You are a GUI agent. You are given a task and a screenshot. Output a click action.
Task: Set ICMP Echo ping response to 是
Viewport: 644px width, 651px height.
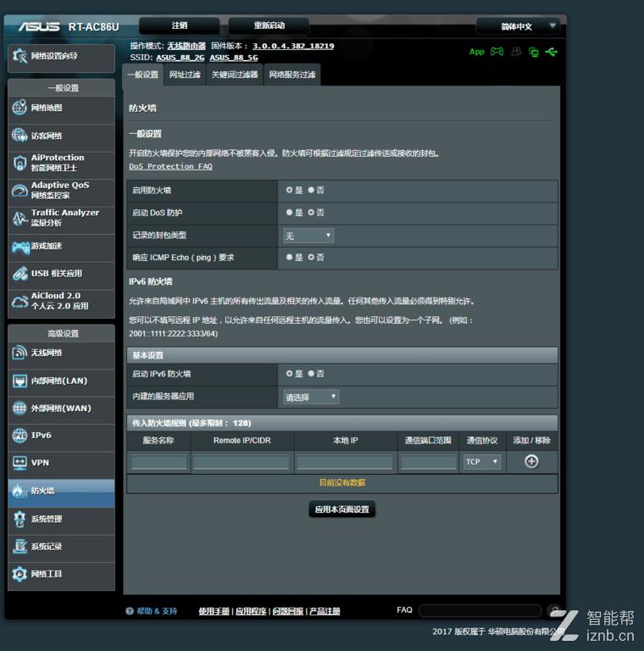pos(289,258)
